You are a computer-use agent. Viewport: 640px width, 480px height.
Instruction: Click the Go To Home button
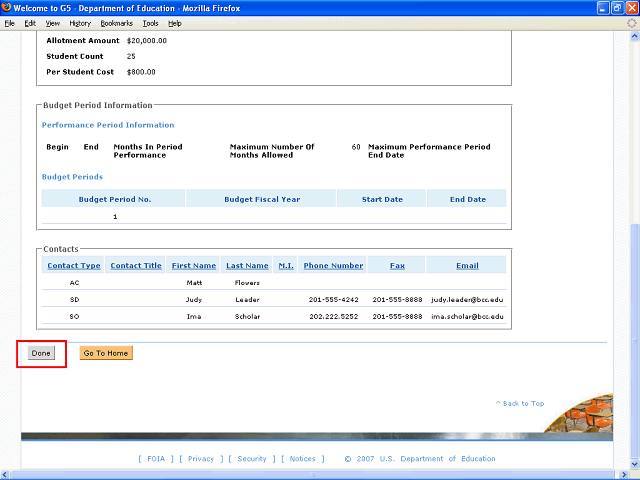106,353
